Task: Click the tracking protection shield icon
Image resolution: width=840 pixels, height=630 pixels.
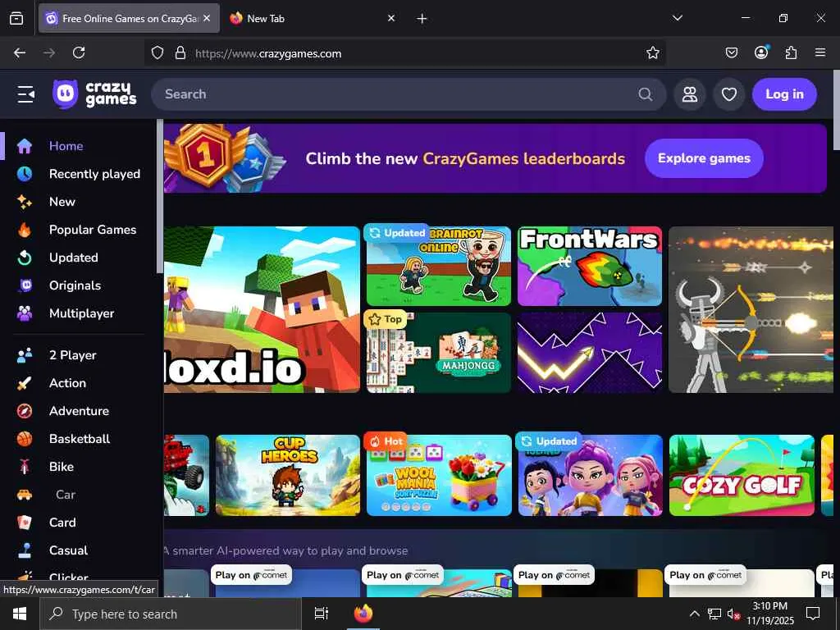Action: coord(157,52)
